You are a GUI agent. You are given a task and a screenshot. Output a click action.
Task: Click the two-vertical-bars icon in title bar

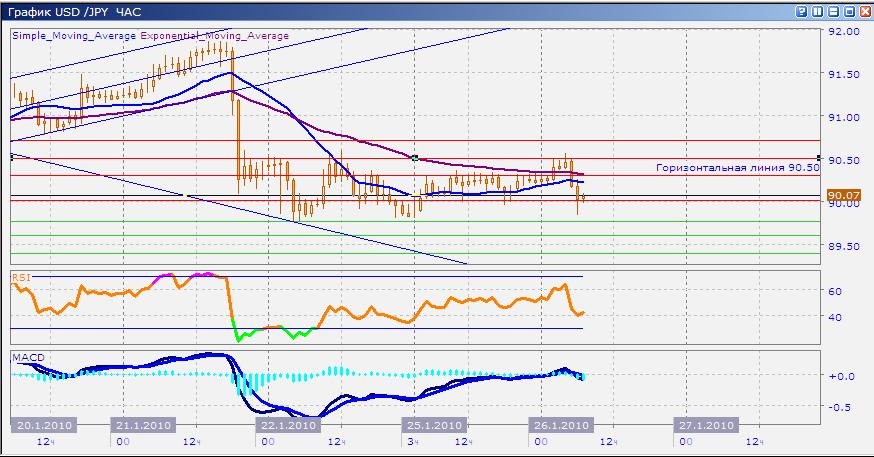pyautogui.click(x=817, y=11)
